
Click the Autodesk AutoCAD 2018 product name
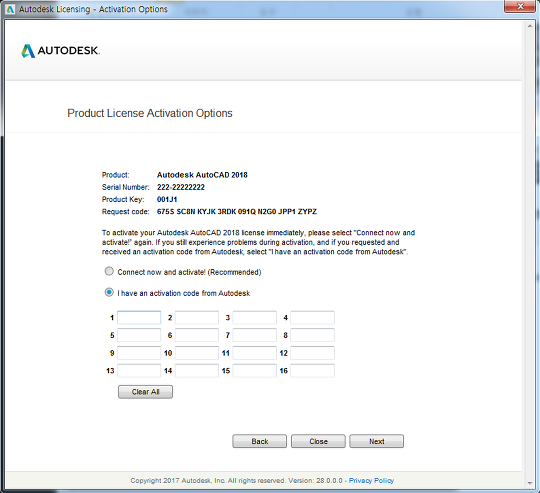202,175
